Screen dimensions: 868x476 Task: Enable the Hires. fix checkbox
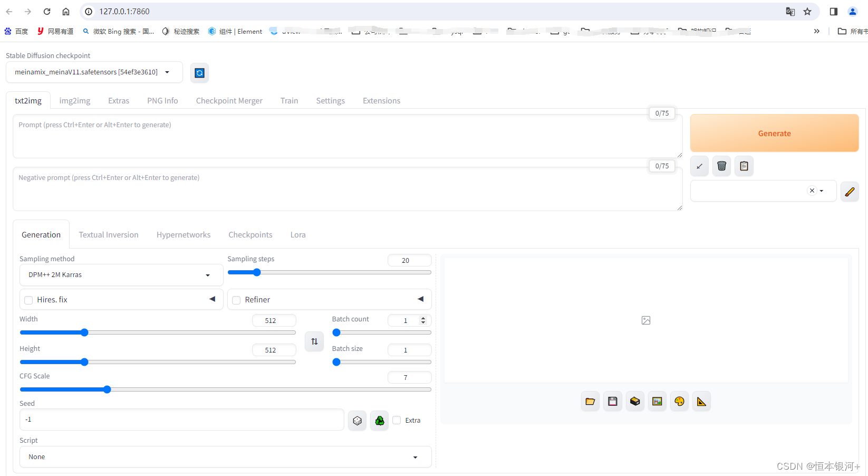coord(29,300)
